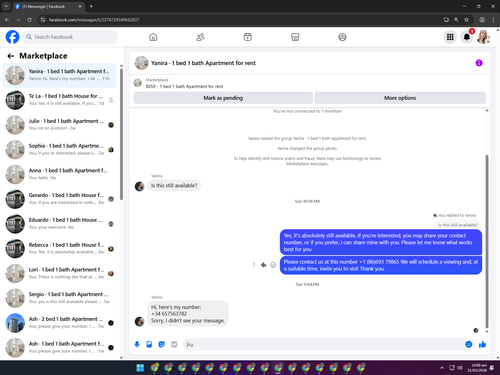500x375 pixels.
Task: Open the Te La house conversation
Action: tap(60, 100)
